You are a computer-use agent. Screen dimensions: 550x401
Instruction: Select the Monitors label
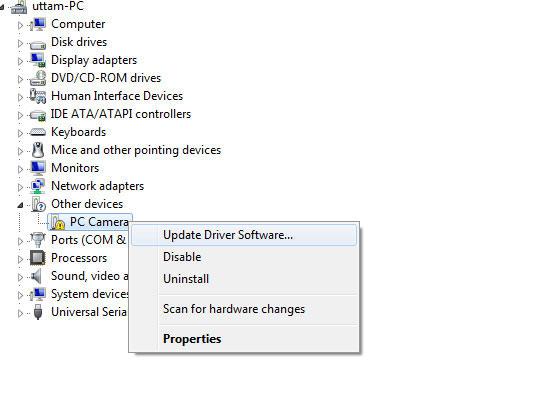75,168
